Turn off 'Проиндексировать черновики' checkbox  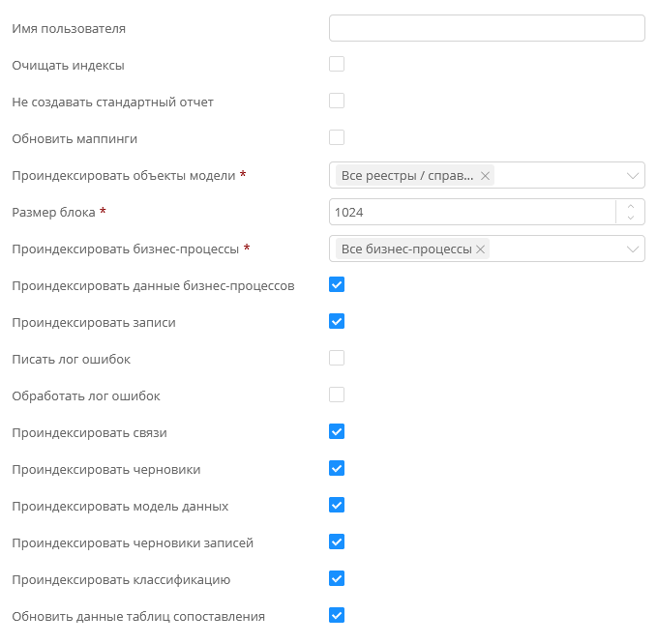tap(337, 468)
